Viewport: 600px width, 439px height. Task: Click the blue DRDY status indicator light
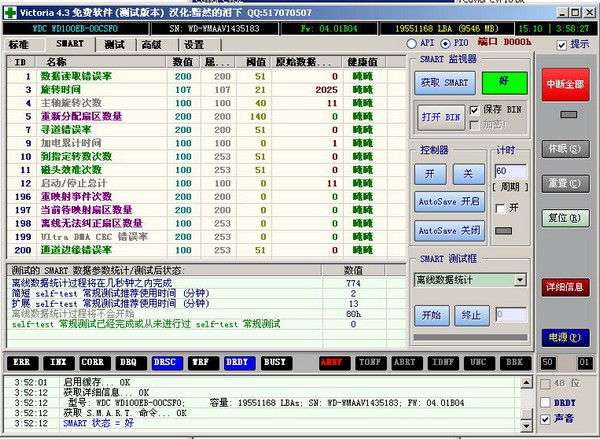tap(235, 362)
